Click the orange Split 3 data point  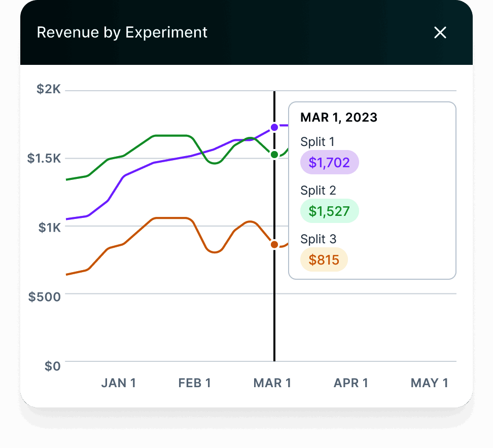274,244
